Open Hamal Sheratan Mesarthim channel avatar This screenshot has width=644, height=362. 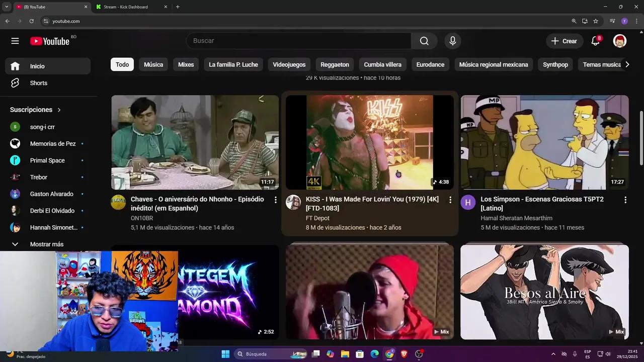[x=468, y=202]
